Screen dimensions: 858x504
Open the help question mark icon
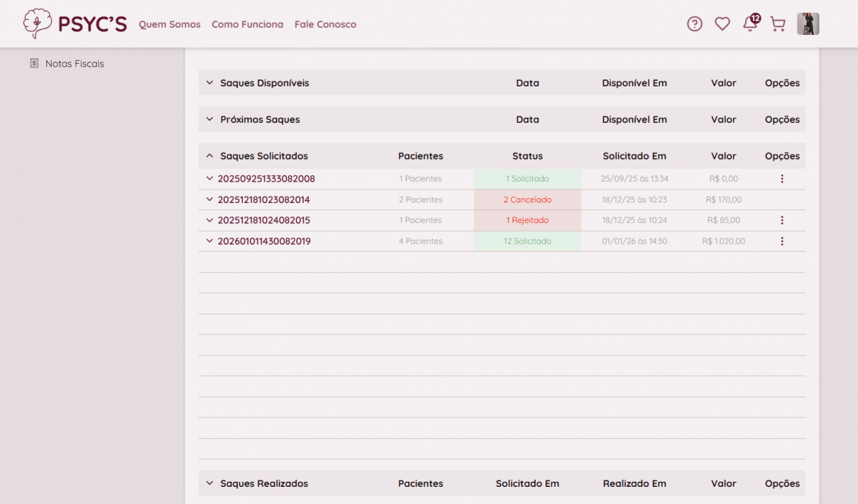point(694,24)
